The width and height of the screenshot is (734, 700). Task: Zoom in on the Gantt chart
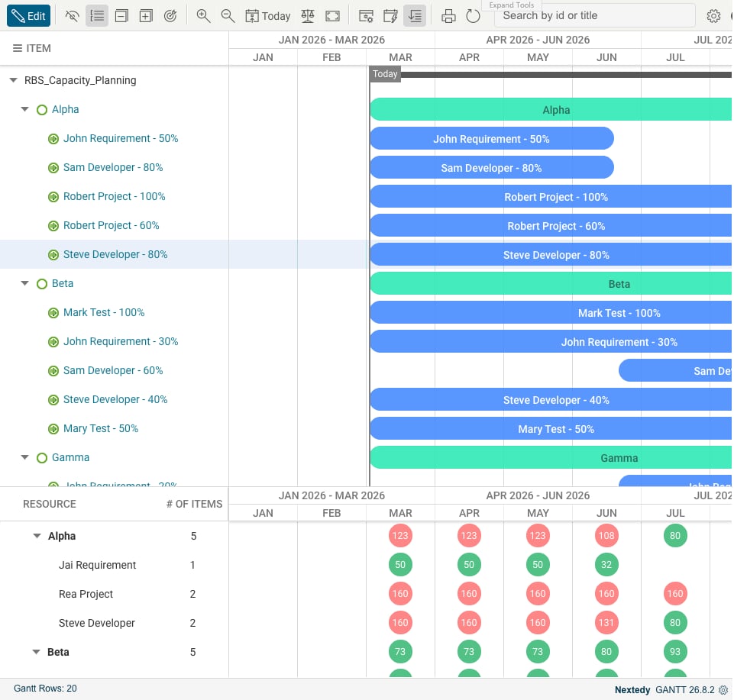tap(203, 16)
